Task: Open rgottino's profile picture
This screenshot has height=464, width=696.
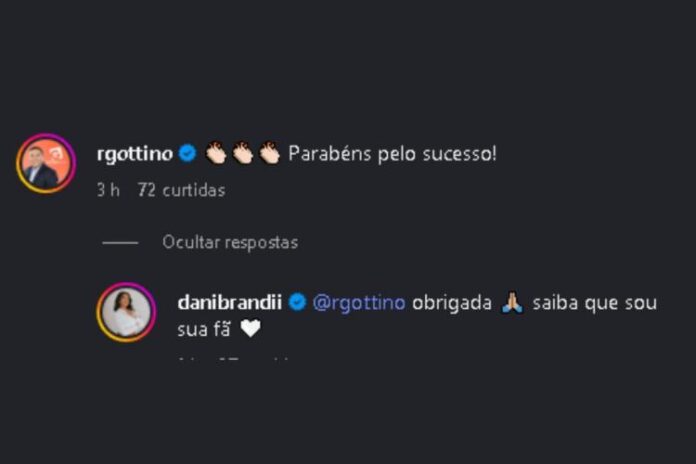Action: click(x=45, y=163)
